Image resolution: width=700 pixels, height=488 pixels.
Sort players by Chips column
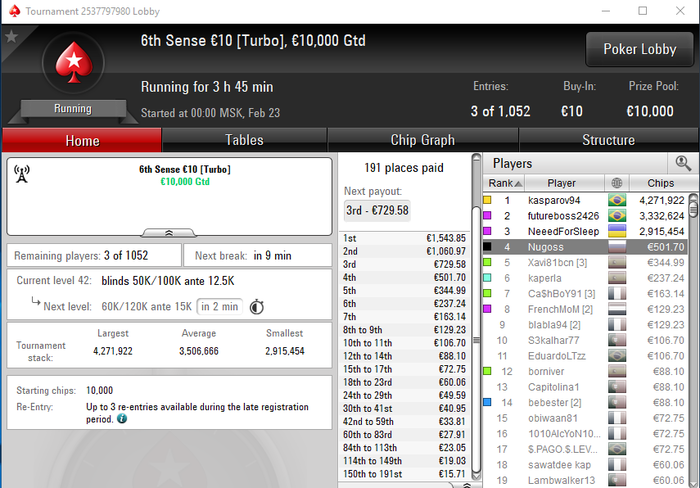(x=663, y=183)
